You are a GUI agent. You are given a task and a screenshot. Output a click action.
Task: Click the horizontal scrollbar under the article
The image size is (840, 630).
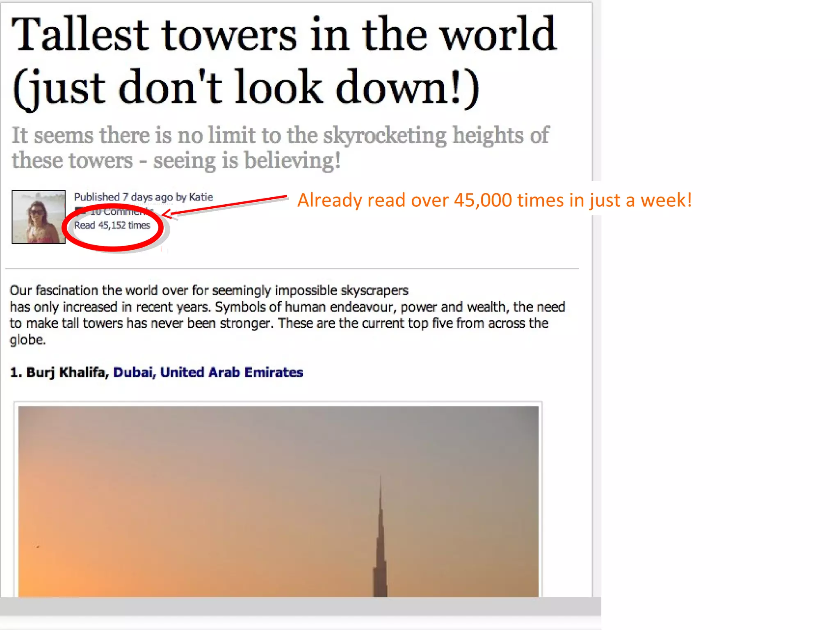(x=300, y=606)
